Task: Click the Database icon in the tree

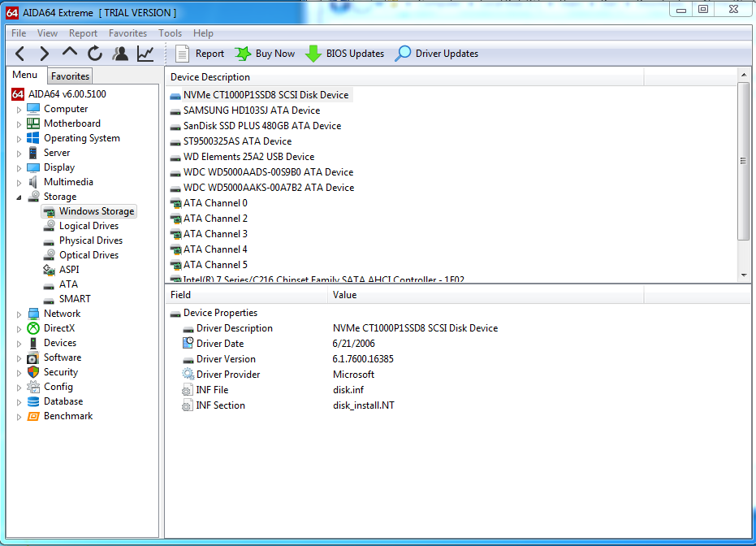Action: pyautogui.click(x=33, y=401)
